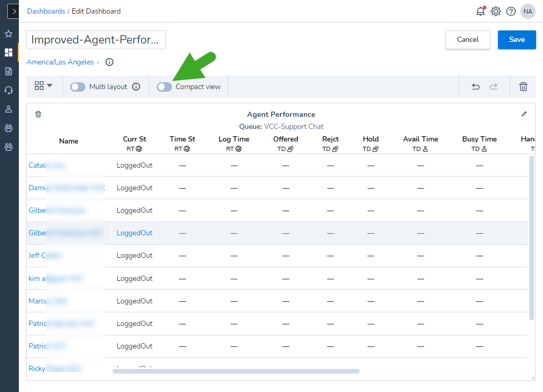
Task: Open the NA user avatar menu
Action: click(528, 11)
